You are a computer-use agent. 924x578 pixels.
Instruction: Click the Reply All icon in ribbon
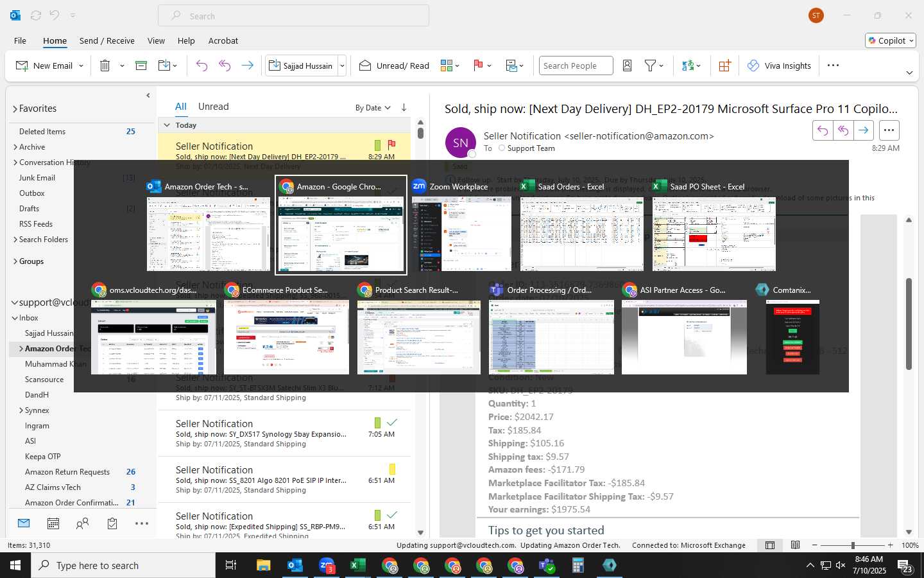tap(225, 66)
